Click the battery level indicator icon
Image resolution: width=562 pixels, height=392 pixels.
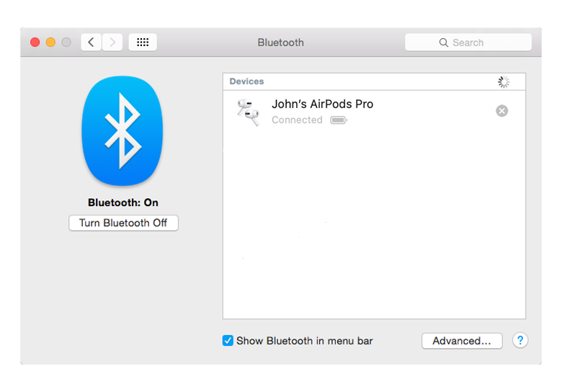click(x=338, y=120)
